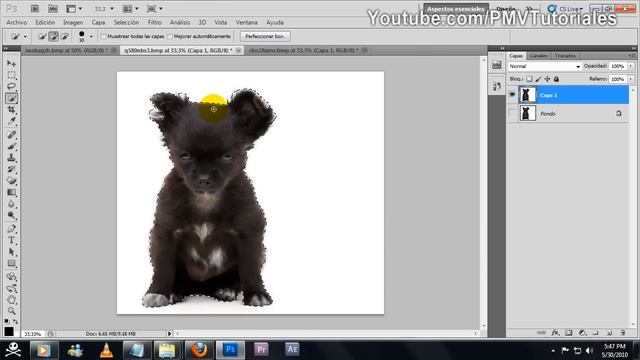Select Aspectos esenciales workspace button

click(x=456, y=9)
